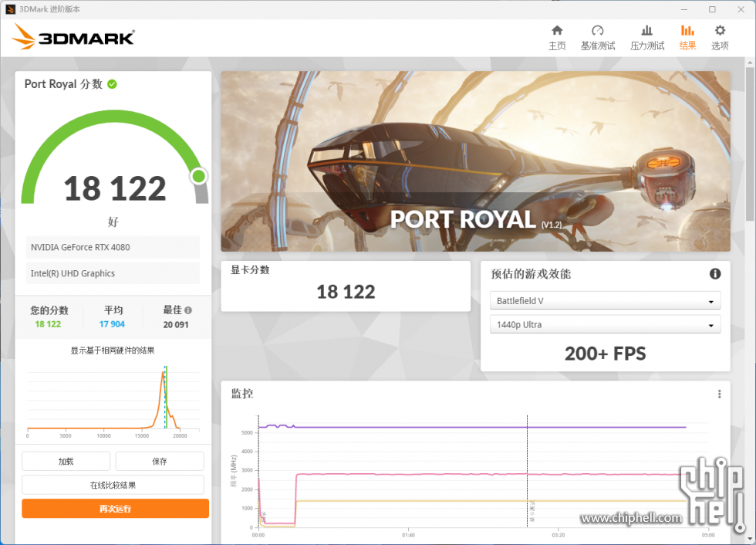This screenshot has width=756, height=545.
Task: Click the green 18 122 your score value
Action: (48, 324)
